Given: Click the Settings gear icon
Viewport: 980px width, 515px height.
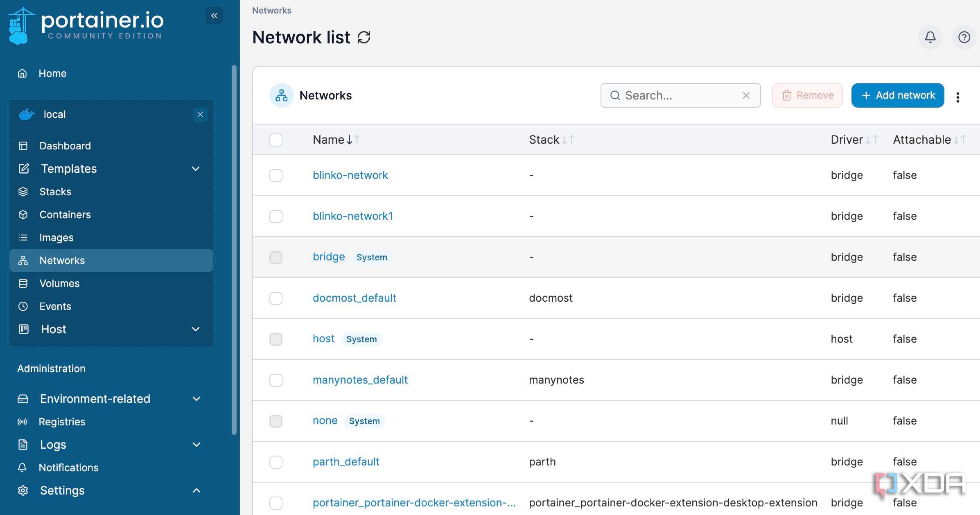Looking at the screenshot, I should pyautogui.click(x=23, y=490).
